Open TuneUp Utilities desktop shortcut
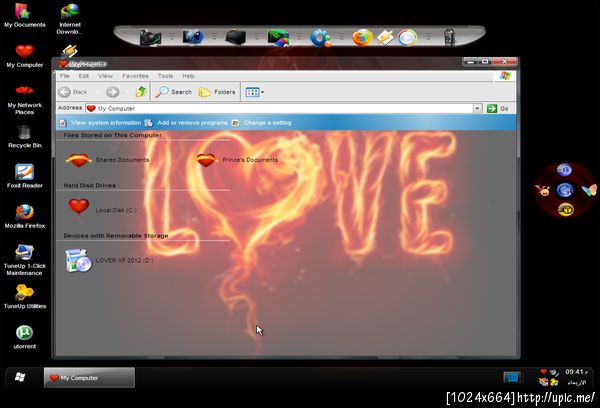 point(24,297)
